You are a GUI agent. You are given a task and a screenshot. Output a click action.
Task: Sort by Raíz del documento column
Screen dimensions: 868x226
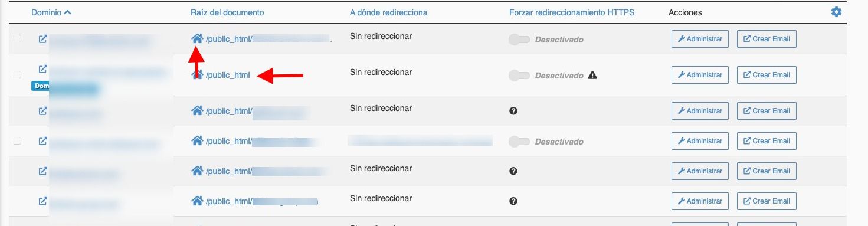227,12
